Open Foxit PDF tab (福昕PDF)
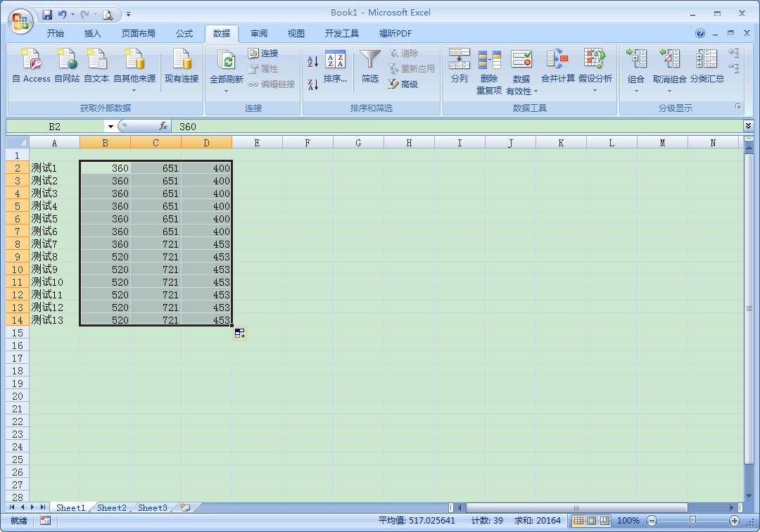Image resolution: width=760 pixels, height=532 pixels. coord(395,34)
